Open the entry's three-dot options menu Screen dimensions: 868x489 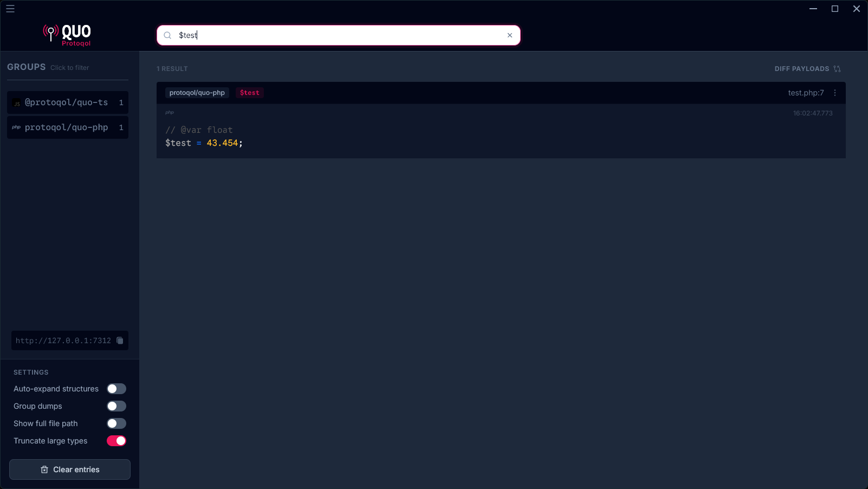pos(835,93)
